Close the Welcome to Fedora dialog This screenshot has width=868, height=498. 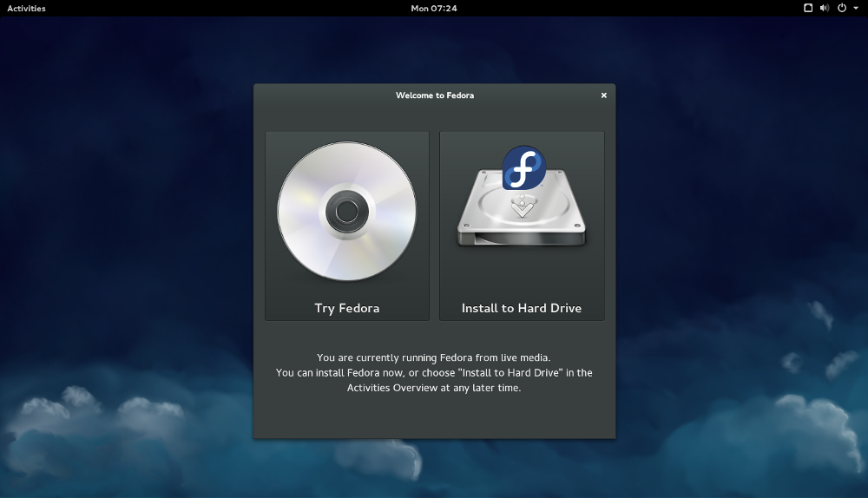(603, 95)
